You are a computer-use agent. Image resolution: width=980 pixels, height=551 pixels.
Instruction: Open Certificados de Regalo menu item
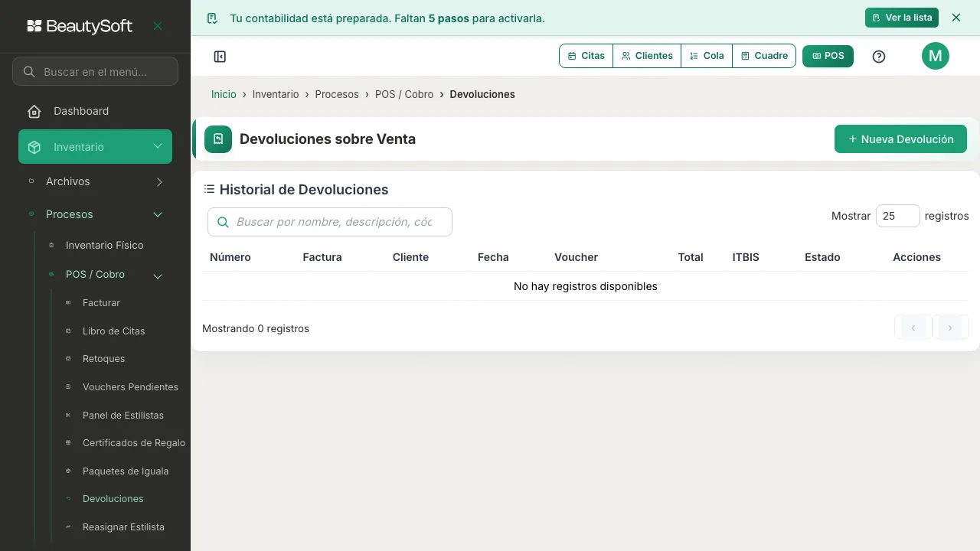(133, 442)
